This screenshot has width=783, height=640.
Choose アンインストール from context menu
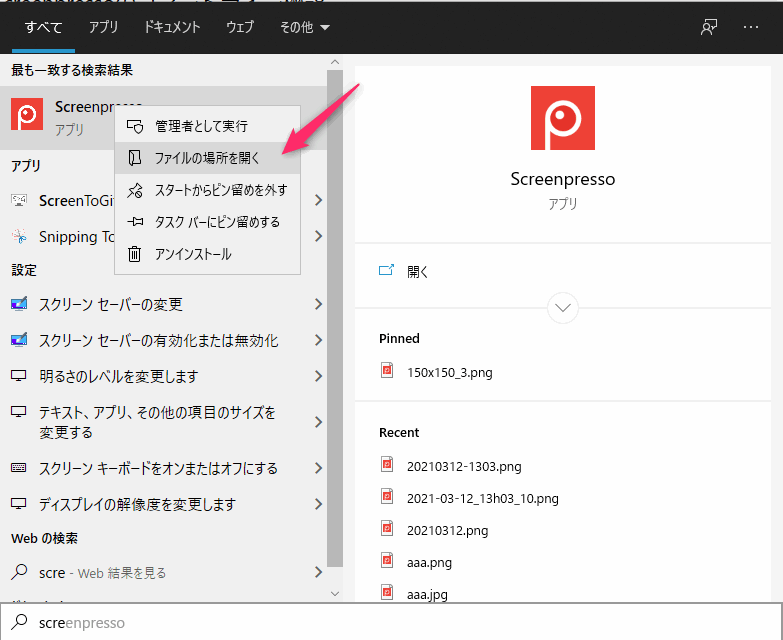click(x=207, y=254)
